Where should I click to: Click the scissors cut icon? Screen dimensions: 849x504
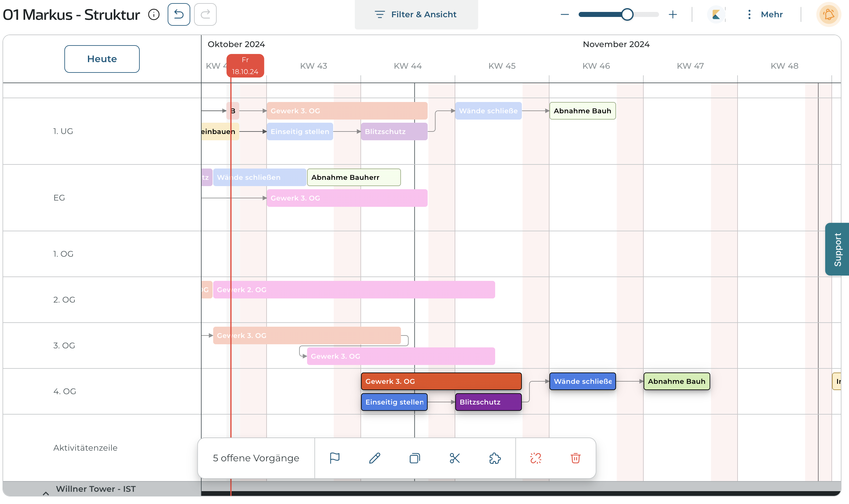click(x=455, y=458)
